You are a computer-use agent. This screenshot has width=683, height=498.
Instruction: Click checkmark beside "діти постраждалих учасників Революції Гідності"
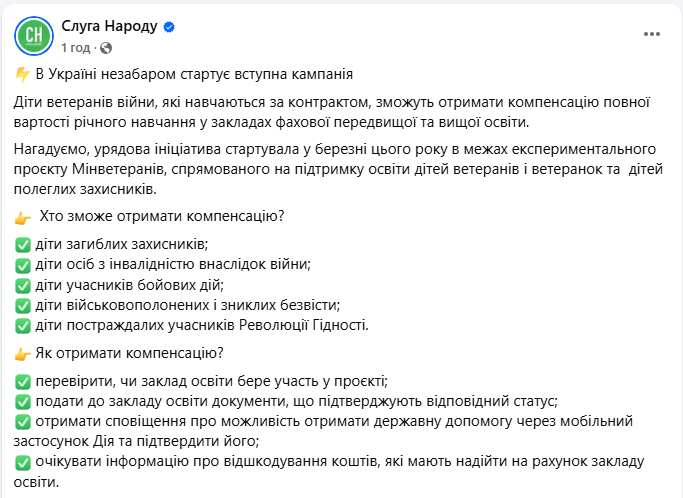tap(23, 325)
